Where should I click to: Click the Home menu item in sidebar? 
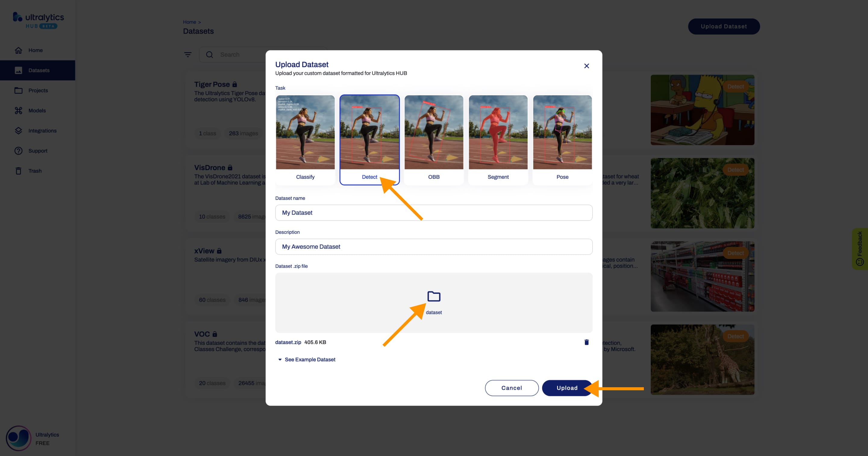(36, 50)
